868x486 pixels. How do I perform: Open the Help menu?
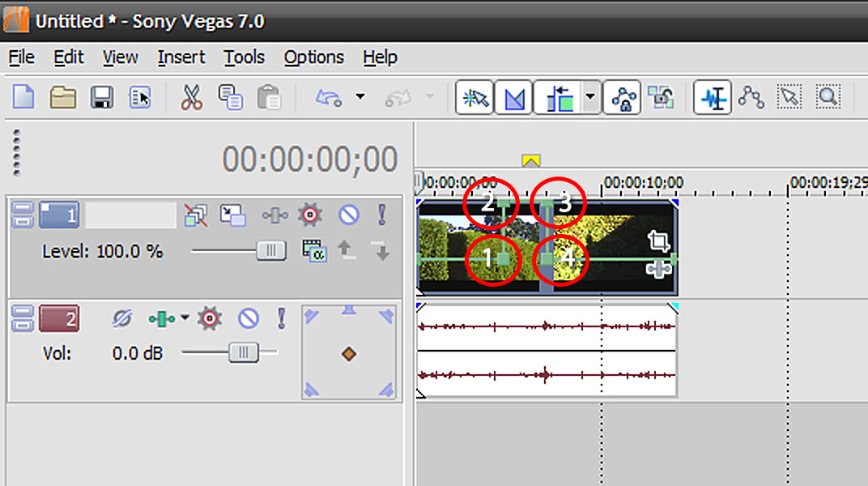click(x=380, y=57)
